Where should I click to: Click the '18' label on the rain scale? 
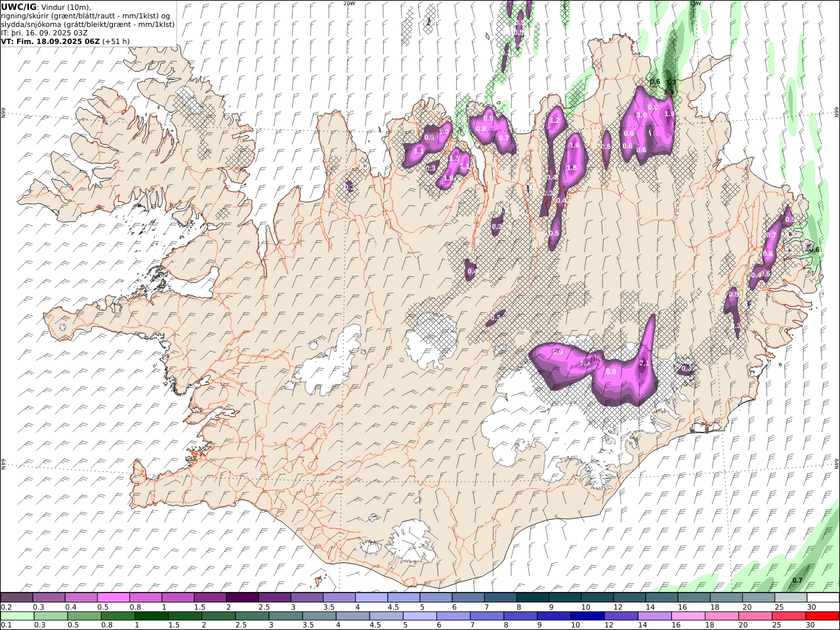pyautogui.click(x=710, y=625)
